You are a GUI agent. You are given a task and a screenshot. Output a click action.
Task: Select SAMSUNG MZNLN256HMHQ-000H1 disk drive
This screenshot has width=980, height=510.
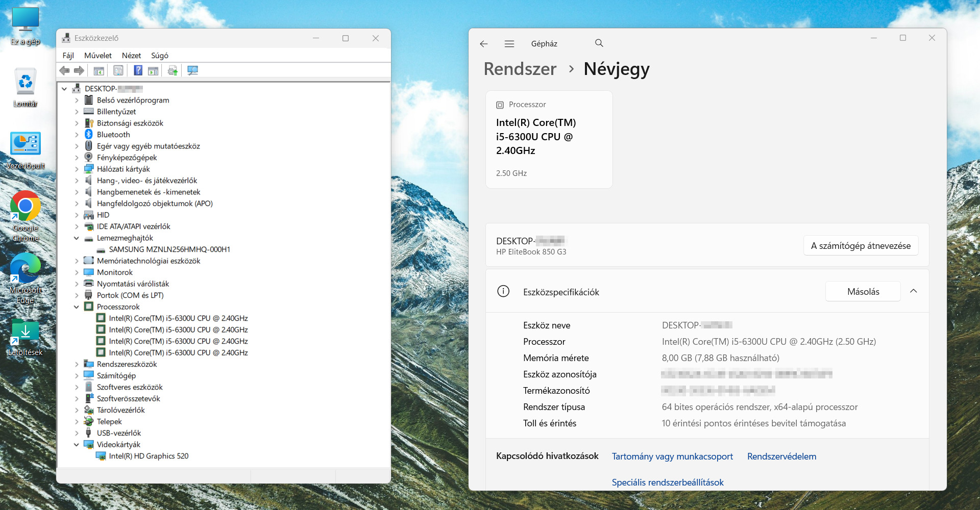[x=169, y=249]
